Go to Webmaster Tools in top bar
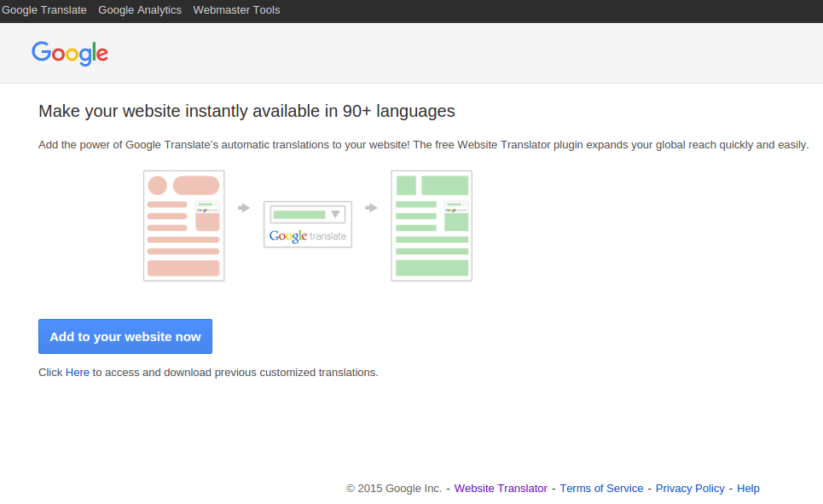823x504 pixels. 236,10
